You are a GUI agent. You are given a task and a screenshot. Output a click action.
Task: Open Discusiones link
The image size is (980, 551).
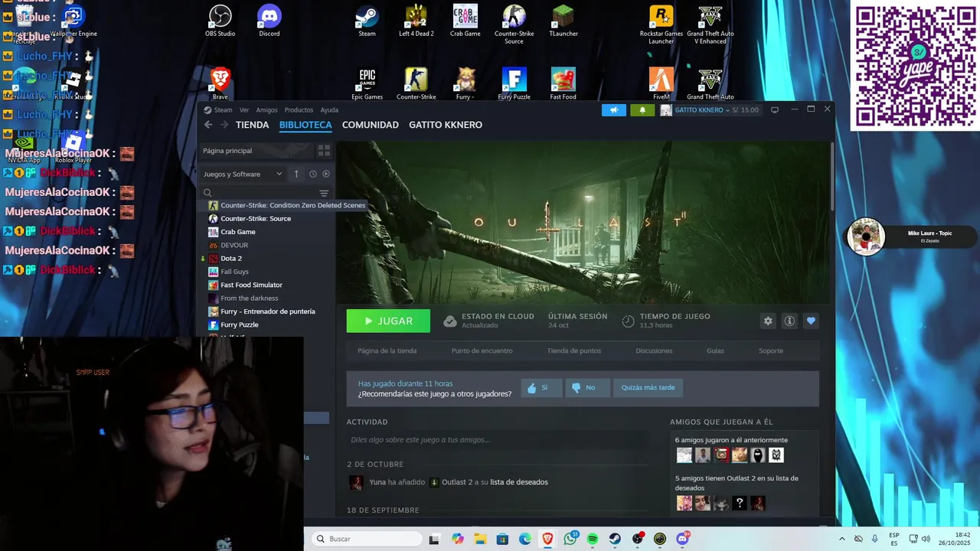pyautogui.click(x=654, y=350)
